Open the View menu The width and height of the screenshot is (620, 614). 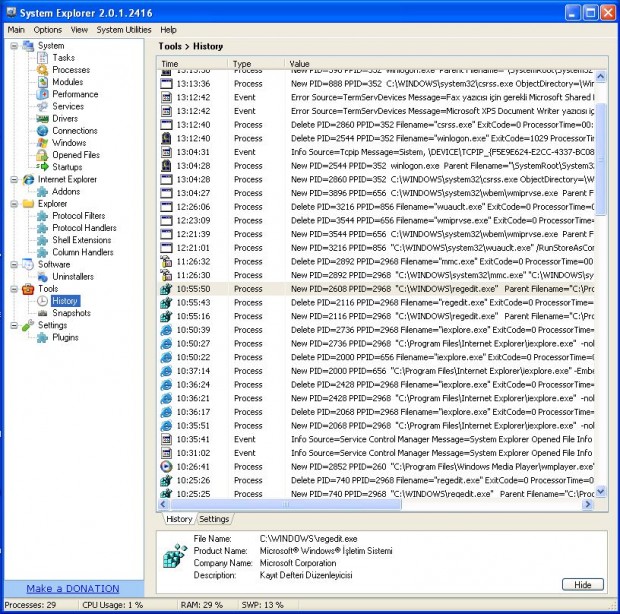(79, 30)
